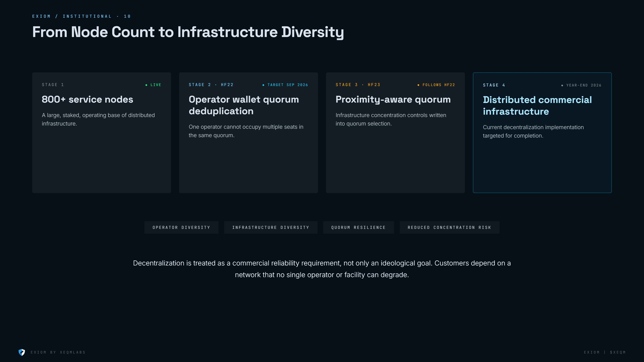
Task: Click 'One operator cannot occupy multiple seats' description
Action: [x=246, y=131]
